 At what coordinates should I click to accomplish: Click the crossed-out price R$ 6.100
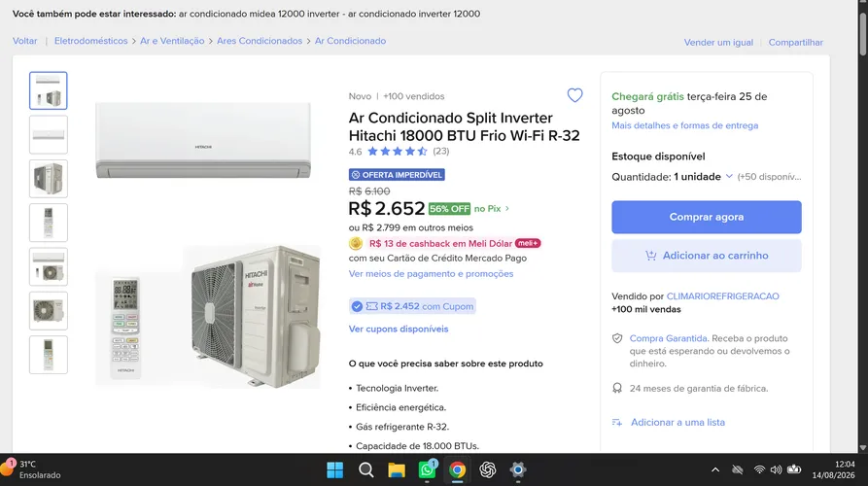369,191
